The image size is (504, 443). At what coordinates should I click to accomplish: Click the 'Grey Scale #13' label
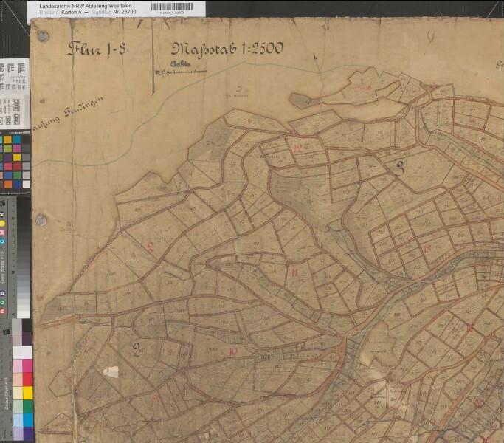click(2, 267)
